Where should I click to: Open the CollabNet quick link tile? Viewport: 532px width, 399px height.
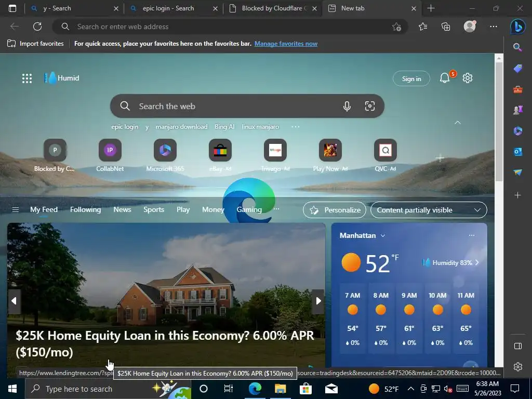[x=110, y=155]
